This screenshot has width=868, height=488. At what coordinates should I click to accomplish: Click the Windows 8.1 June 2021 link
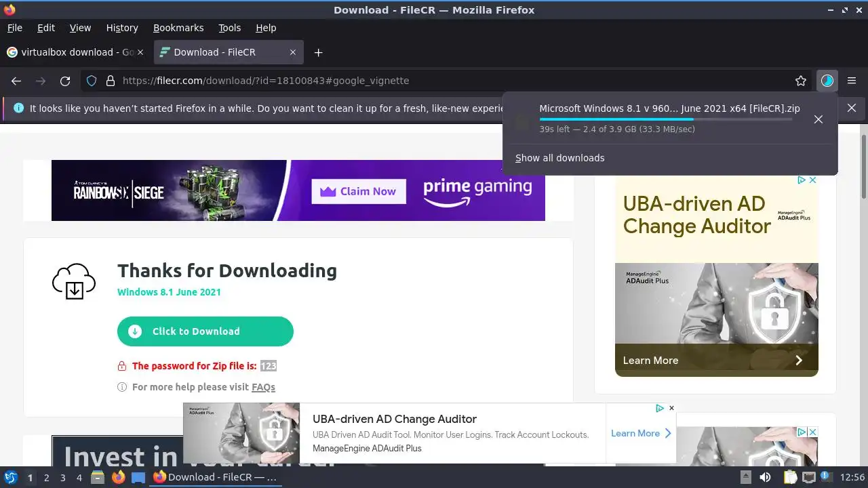[169, 292]
